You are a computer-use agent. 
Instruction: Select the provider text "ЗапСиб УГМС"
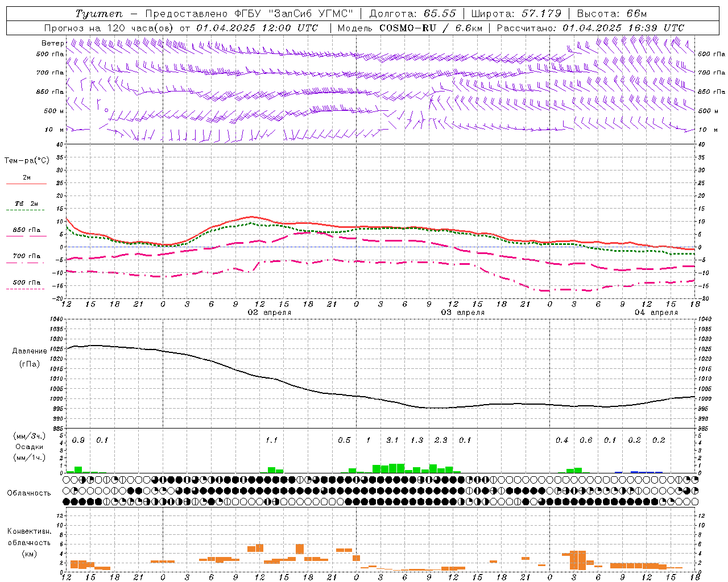click(311, 14)
